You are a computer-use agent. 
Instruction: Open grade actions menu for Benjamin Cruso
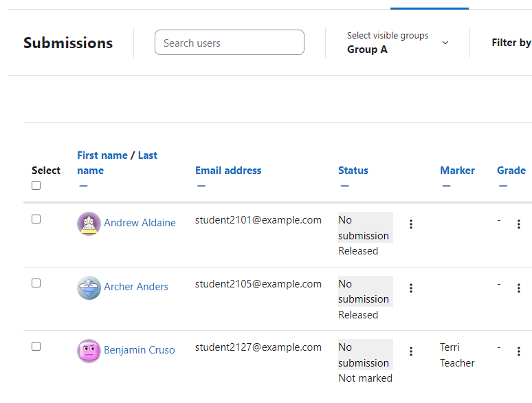point(519,351)
